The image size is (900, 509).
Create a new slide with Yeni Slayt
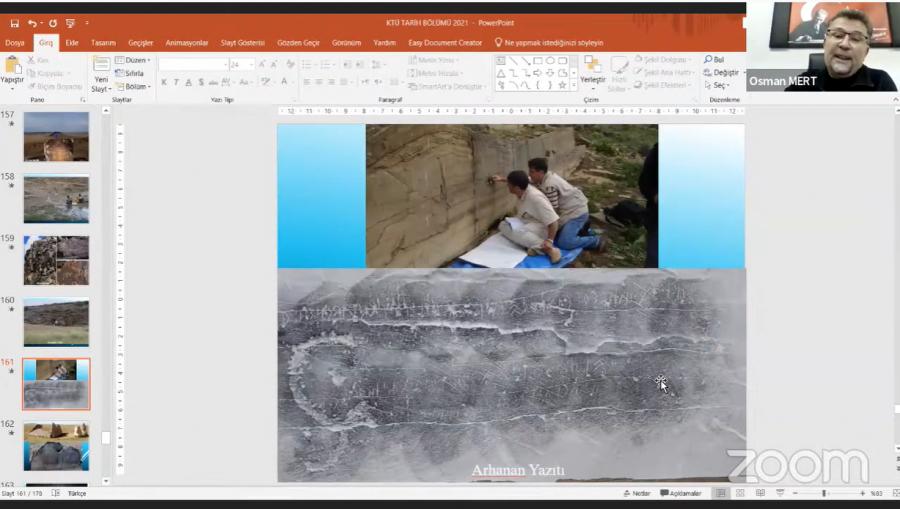[101, 75]
